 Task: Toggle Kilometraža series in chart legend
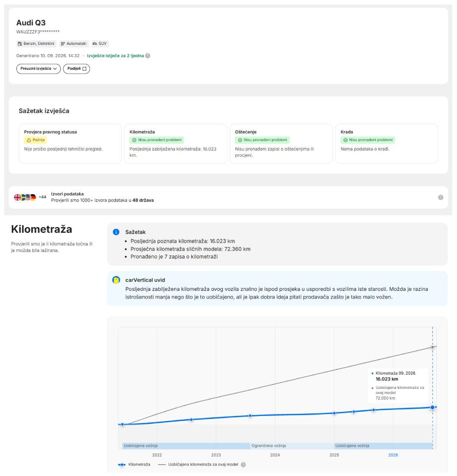click(134, 465)
